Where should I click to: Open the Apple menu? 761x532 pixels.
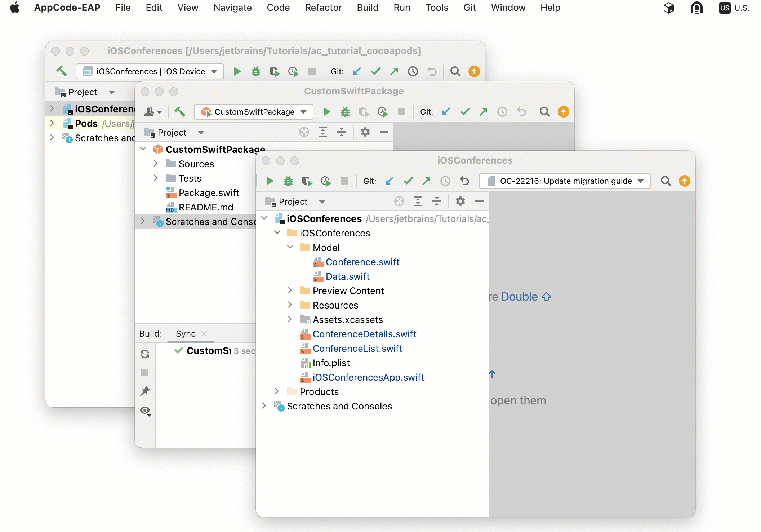pyautogui.click(x=15, y=8)
